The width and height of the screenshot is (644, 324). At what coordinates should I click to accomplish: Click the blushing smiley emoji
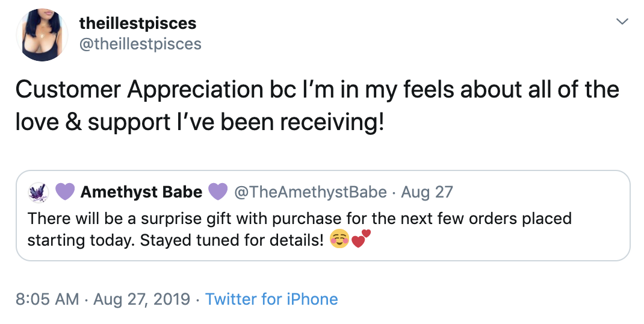coord(339,239)
